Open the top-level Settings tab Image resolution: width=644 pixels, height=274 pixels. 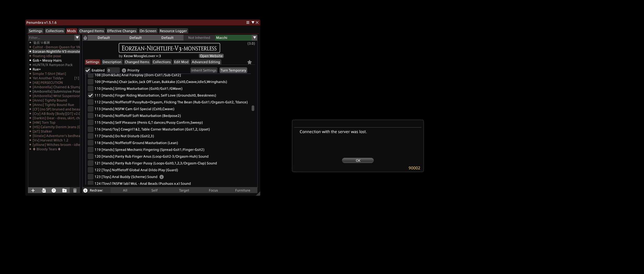click(36, 31)
